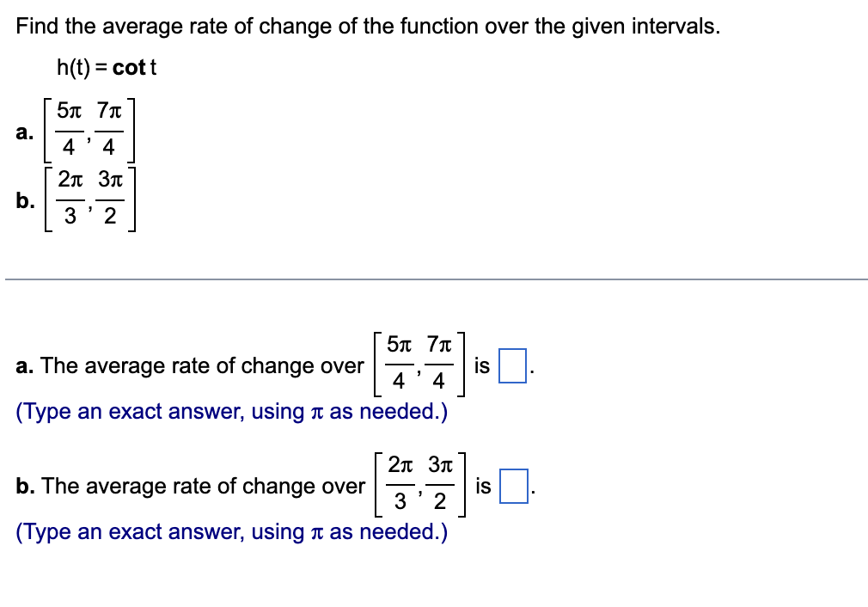Click the interval bracket in the part a answer sentence
The width and height of the screenshot is (868, 607).
coord(419,364)
